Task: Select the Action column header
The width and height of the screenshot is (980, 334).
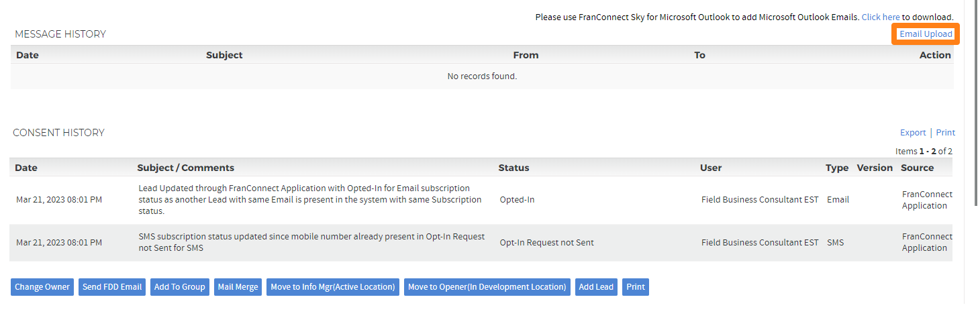Action: 935,55
